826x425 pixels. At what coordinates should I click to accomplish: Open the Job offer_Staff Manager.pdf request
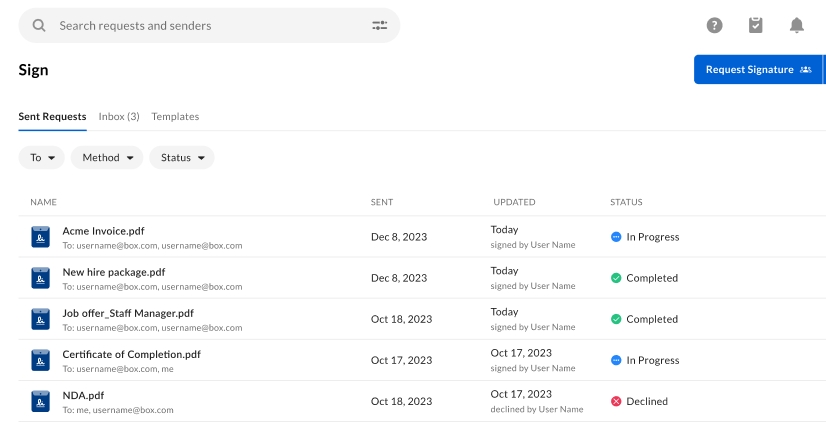click(128, 313)
